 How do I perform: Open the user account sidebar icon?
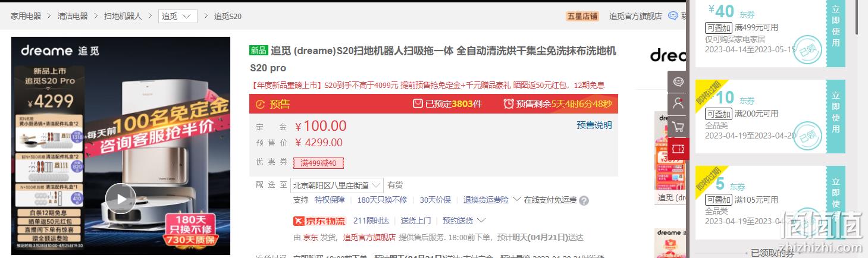click(x=678, y=103)
